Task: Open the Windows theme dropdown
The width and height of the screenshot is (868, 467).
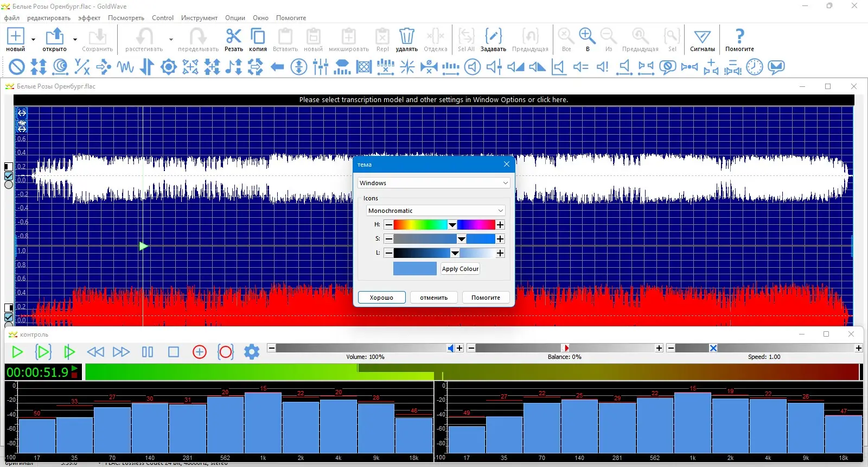Action: 433,183
